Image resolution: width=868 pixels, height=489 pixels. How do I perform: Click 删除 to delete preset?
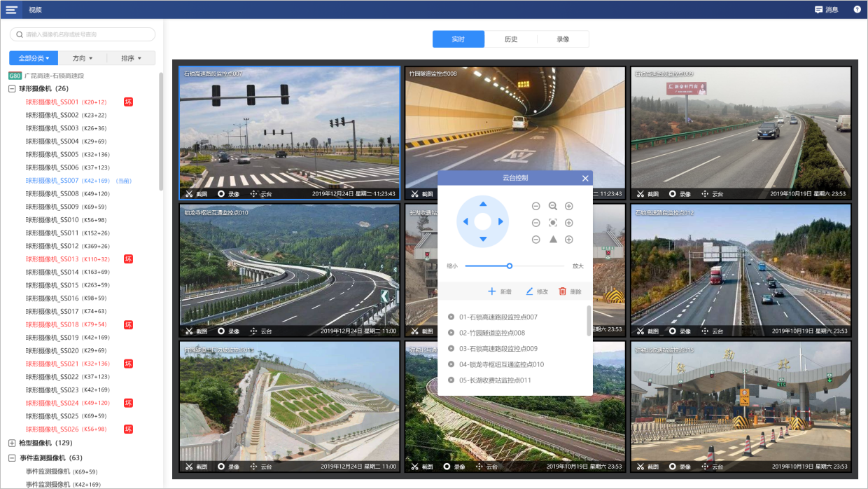570,291
